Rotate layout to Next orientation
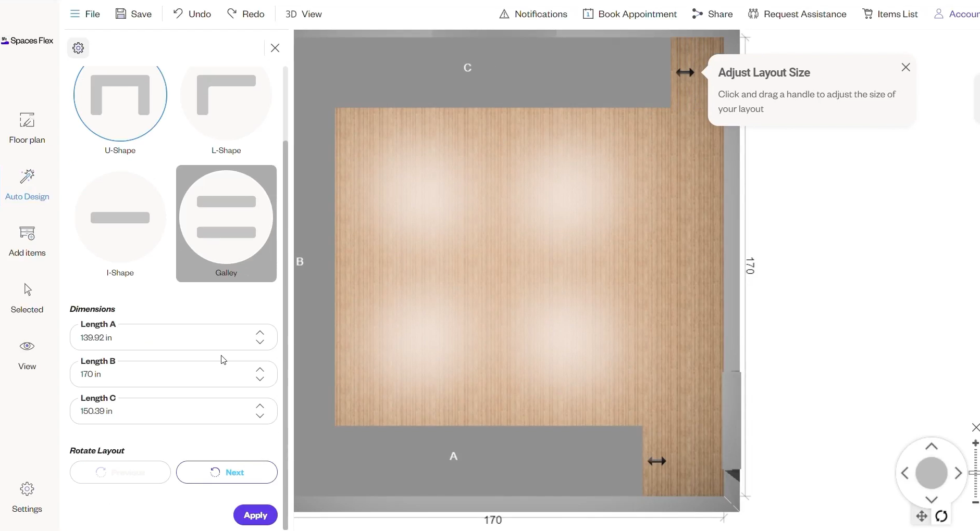 pyautogui.click(x=227, y=472)
